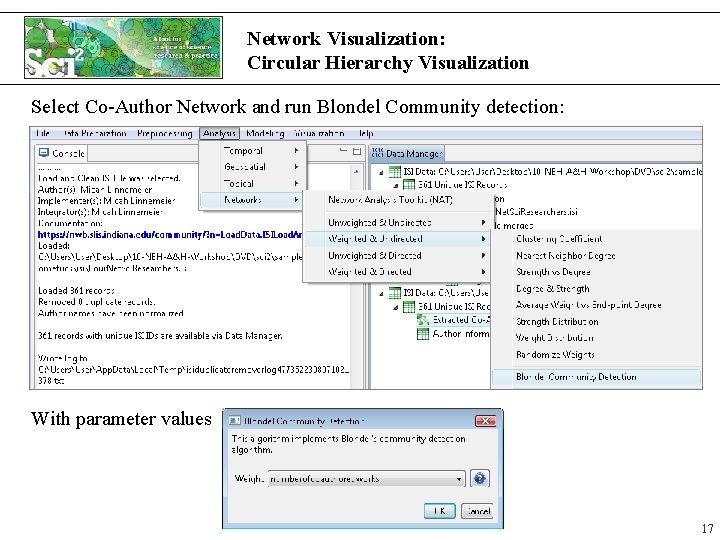Click 'Removed 0 duplicate records' console line
720x540 pixels.
[96, 302]
